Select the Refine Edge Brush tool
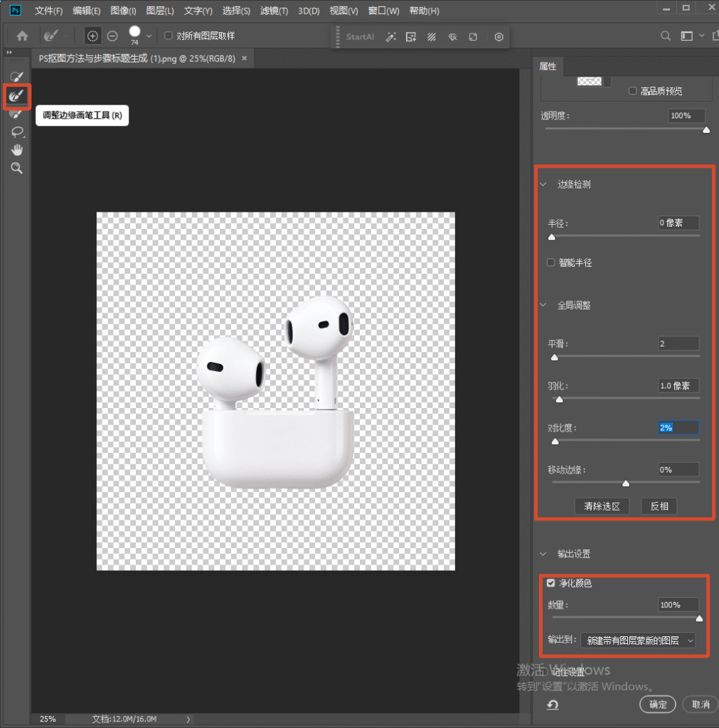719x728 pixels. pos(16,96)
